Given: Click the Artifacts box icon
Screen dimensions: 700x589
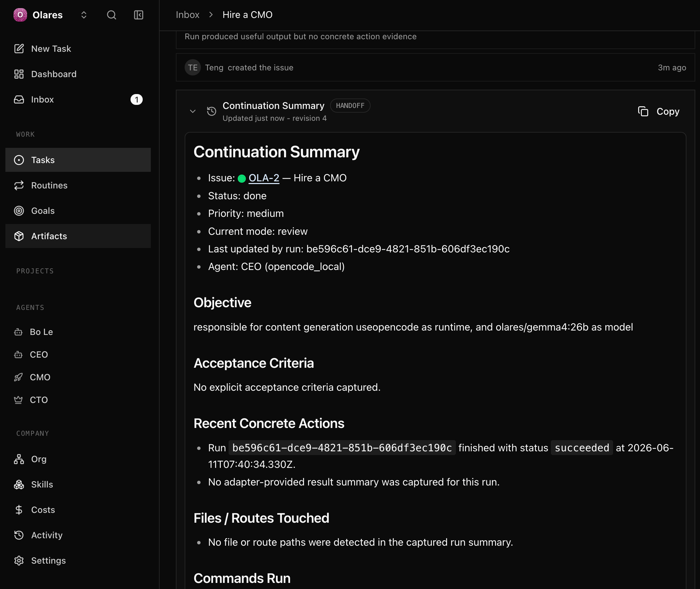Looking at the screenshot, I should click(x=19, y=236).
